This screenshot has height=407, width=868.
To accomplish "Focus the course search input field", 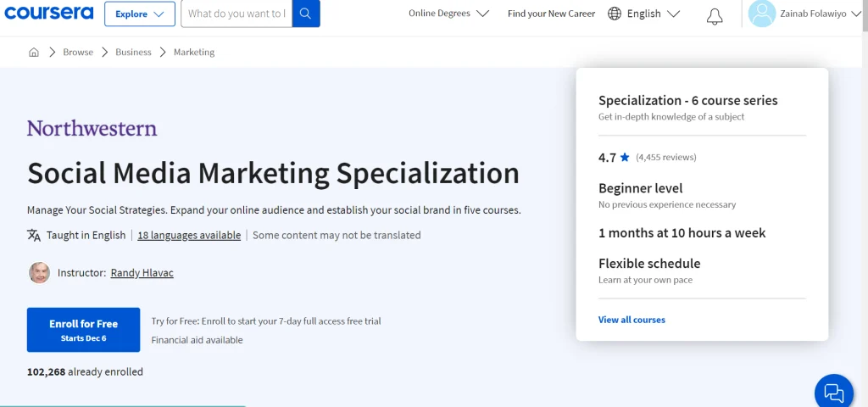I will [x=236, y=14].
